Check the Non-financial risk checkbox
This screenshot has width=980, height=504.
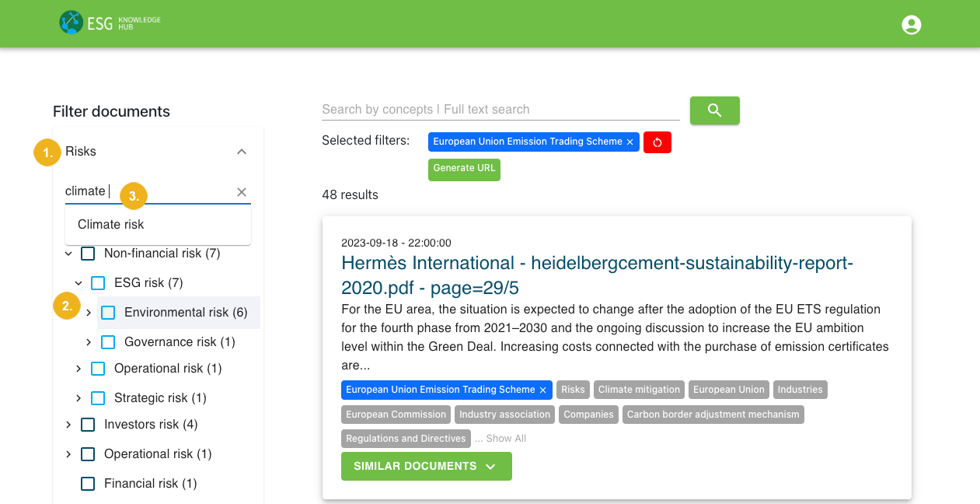coord(89,254)
